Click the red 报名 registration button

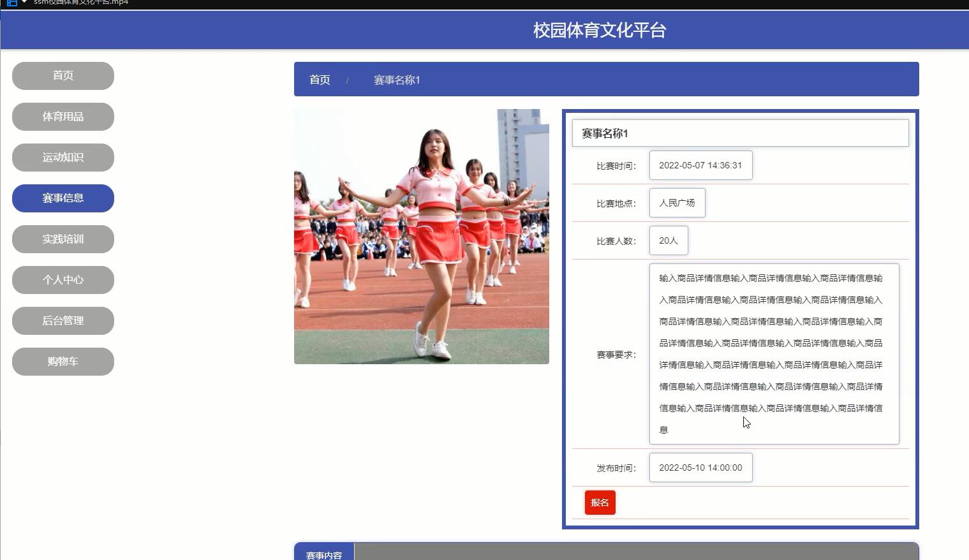click(600, 502)
